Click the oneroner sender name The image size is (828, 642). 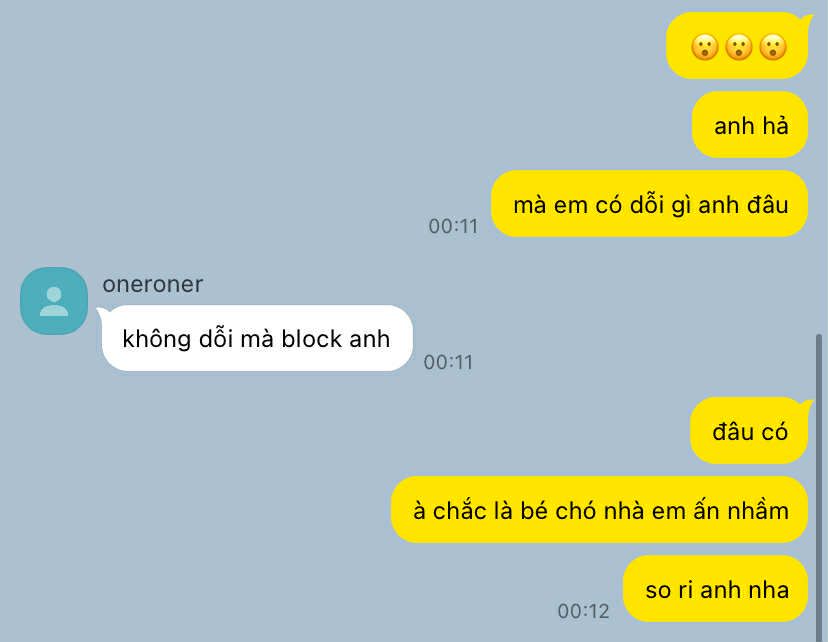tap(153, 284)
